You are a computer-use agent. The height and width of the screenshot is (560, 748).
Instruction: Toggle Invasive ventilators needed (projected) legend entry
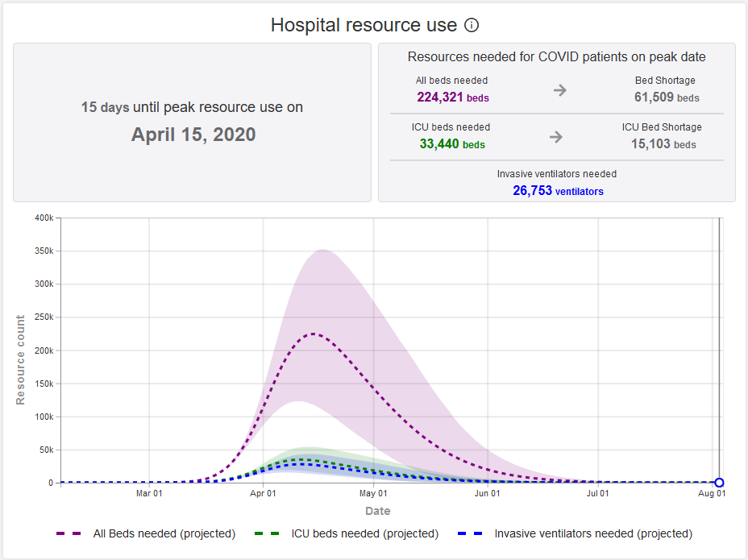tap(575, 533)
